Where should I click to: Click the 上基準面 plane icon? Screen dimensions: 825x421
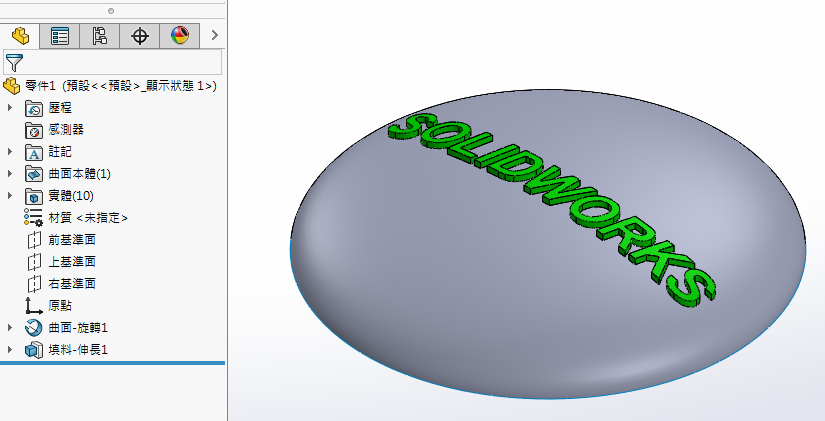pos(34,262)
